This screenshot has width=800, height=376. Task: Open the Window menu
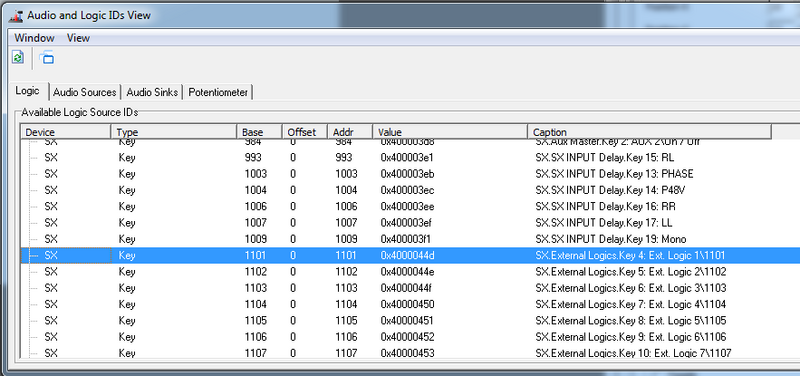(x=34, y=38)
